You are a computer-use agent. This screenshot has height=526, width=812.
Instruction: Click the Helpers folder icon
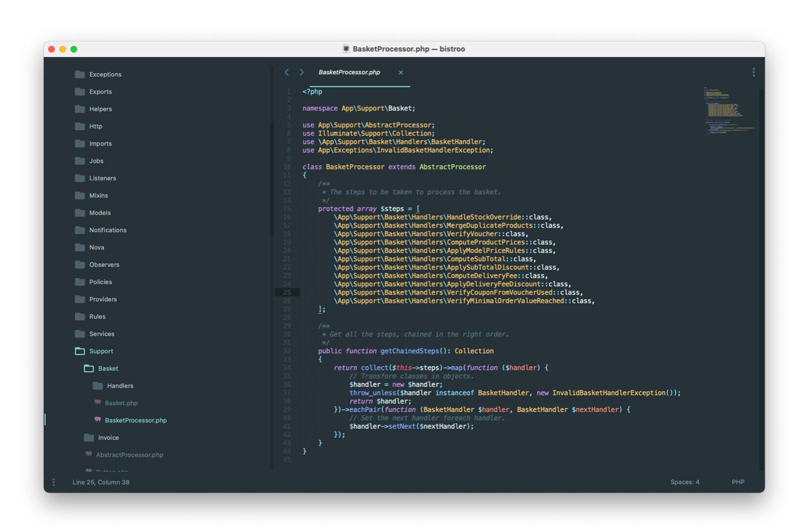[x=80, y=109]
